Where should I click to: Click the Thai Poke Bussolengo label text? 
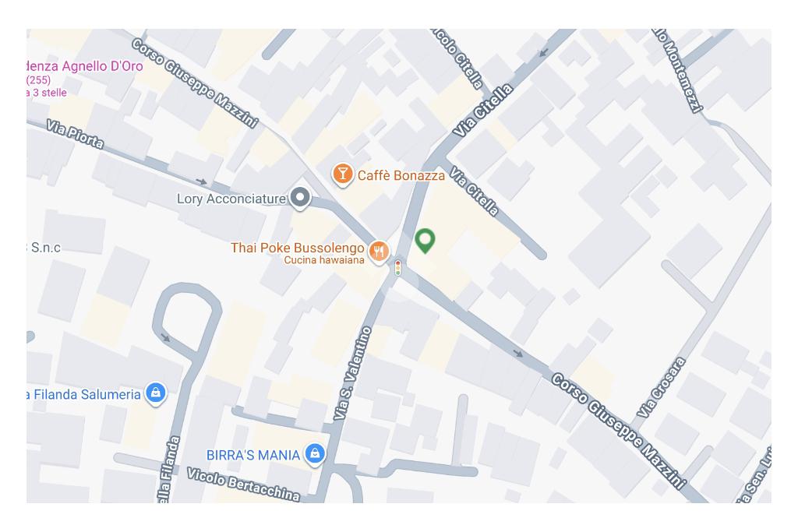(297, 248)
